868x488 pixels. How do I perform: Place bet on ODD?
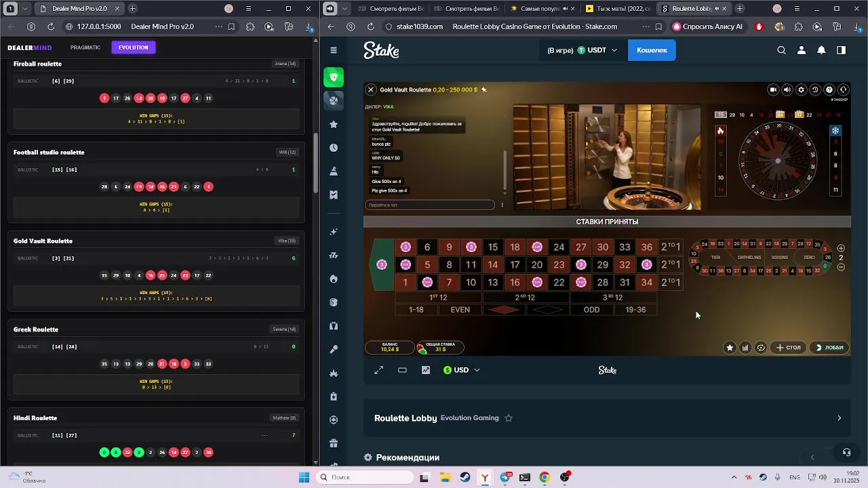click(x=592, y=310)
